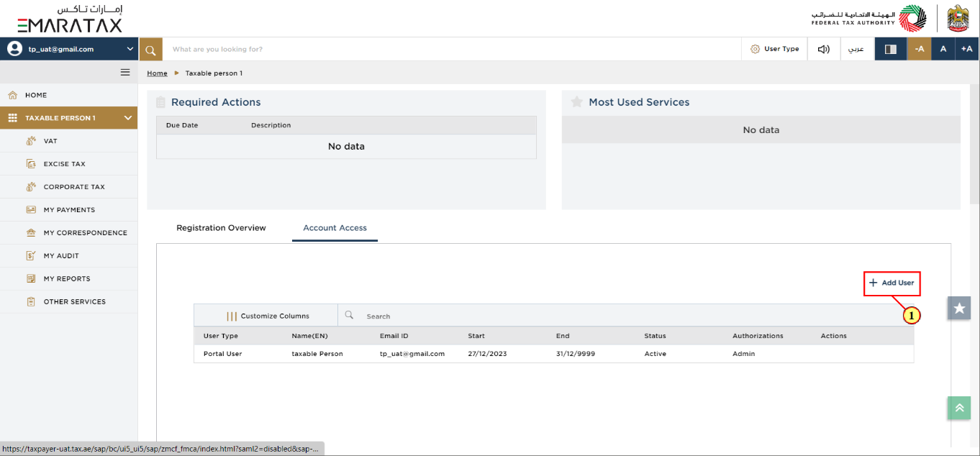Click the Most Used Services star icon
The width and height of the screenshot is (980, 456).
pos(576,102)
